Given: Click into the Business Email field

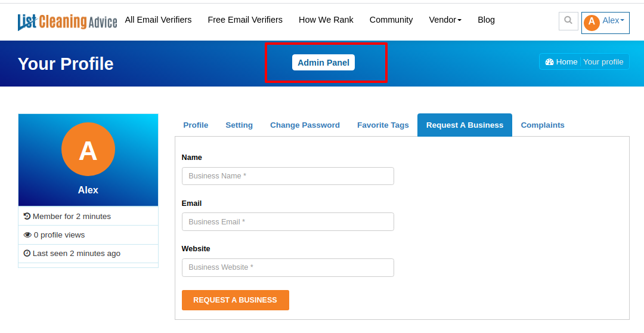Looking at the screenshot, I should (x=288, y=221).
